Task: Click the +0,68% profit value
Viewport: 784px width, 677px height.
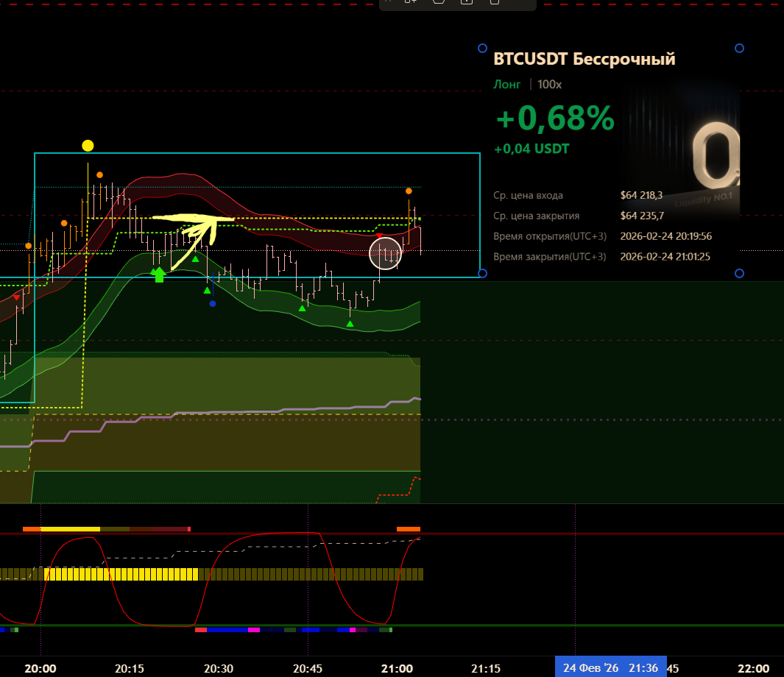Action: tap(554, 118)
